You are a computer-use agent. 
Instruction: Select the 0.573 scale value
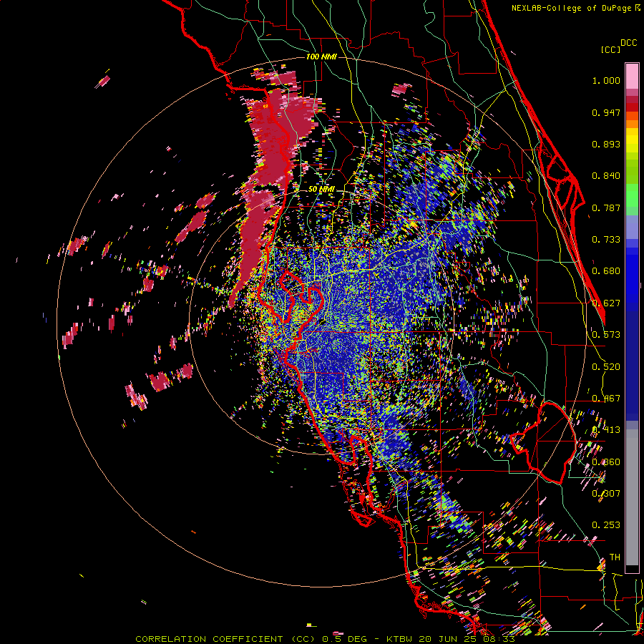[x=606, y=335]
